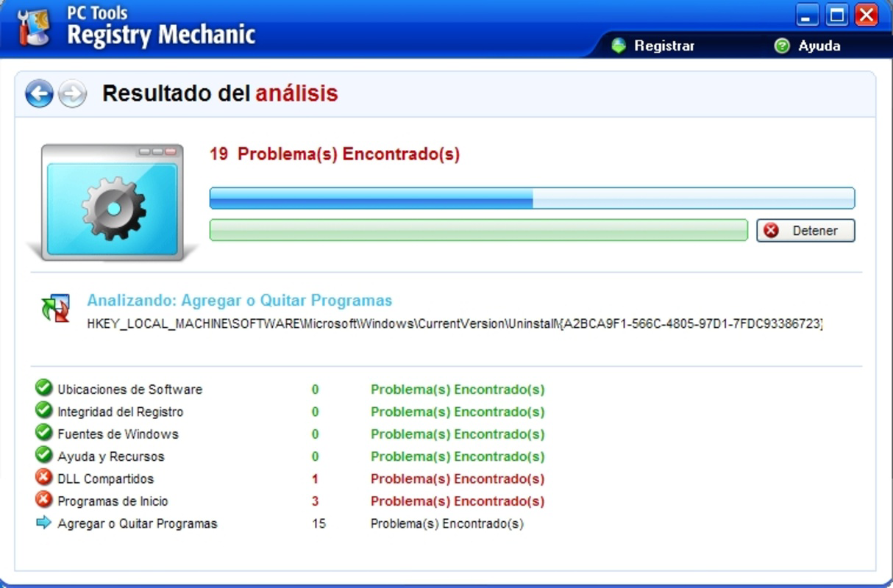Screen dimensions: 893x588
Task: Click the red X icon on the Detener button
Action: click(771, 230)
